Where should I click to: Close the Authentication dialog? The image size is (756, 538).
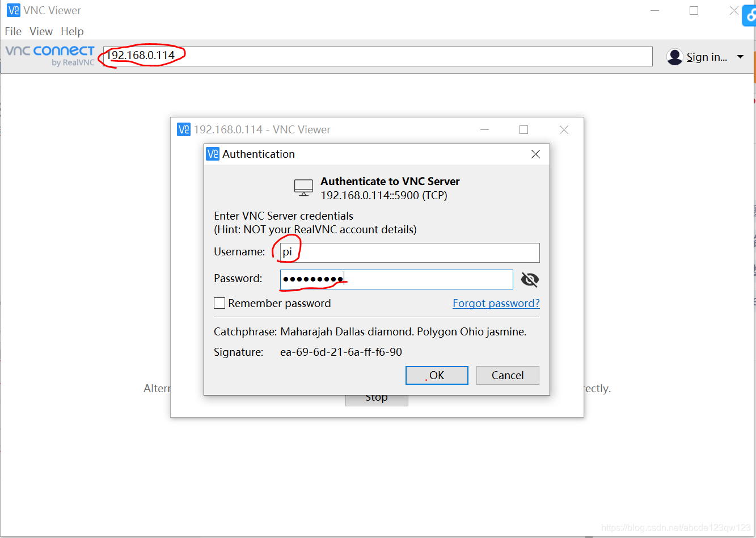point(535,154)
